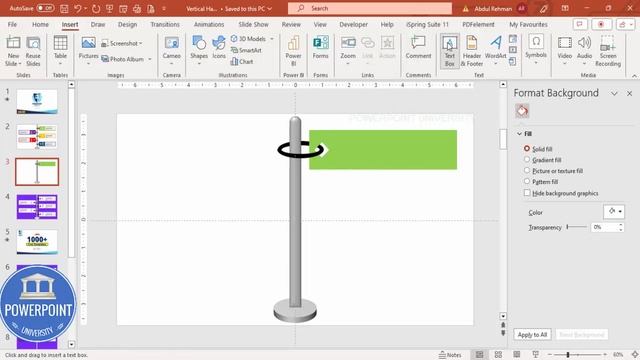
Task: Save the presentation from quick access toolbar
Action: pos(64,8)
